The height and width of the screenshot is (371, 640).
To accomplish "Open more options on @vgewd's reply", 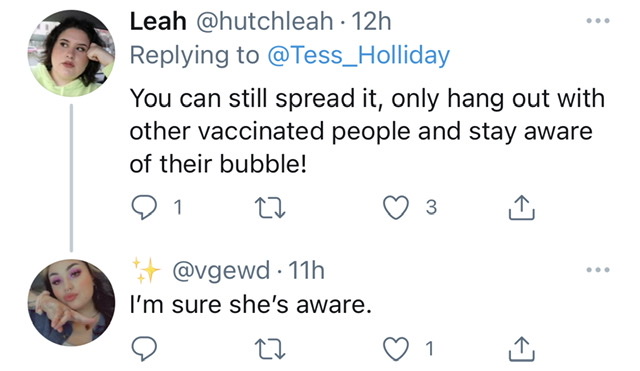I will click(x=598, y=270).
